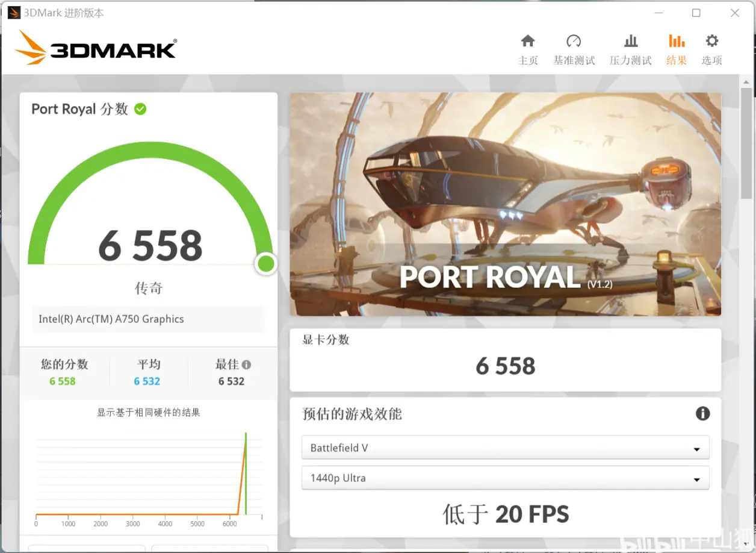Image resolution: width=756 pixels, height=553 pixels.
Task: Go to the 主页 home tab
Action: point(528,49)
